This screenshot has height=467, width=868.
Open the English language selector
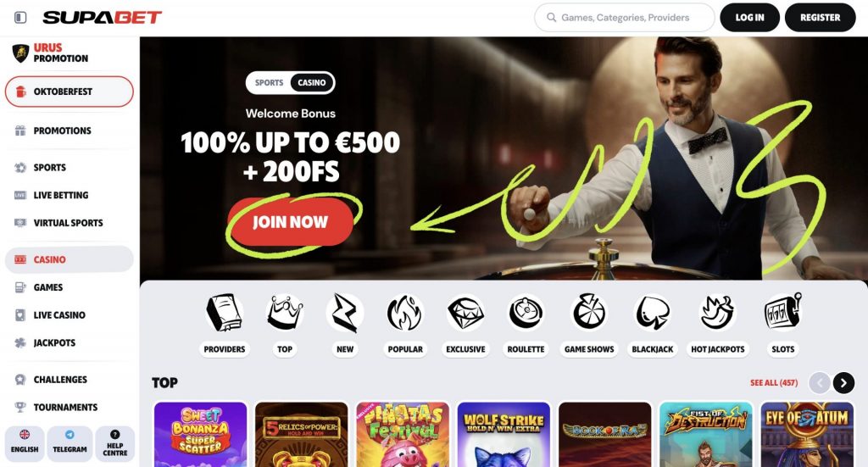(x=25, y=442)
